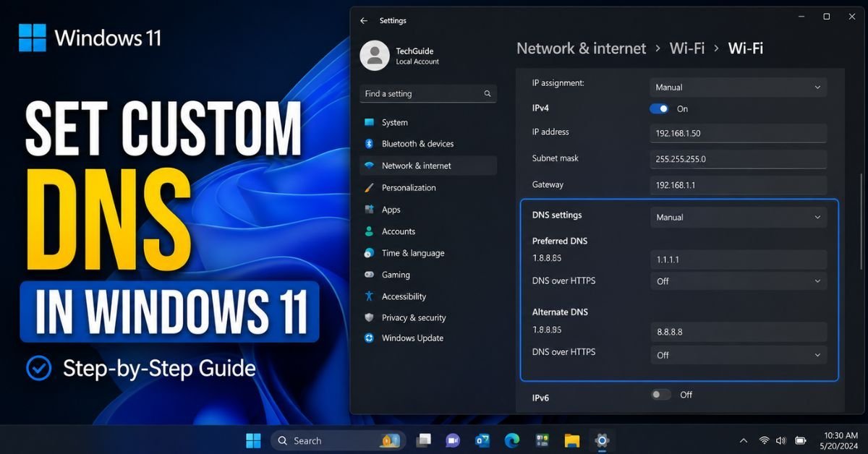Click the Preferred DNS field 1.1.1.1
868x454 pixels.
click(739, 260)
